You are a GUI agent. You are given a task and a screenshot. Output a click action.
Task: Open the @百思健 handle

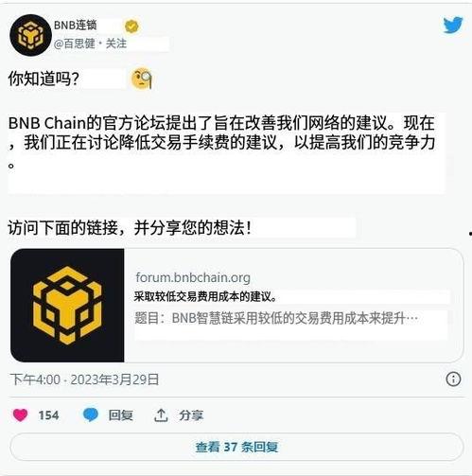75,44
